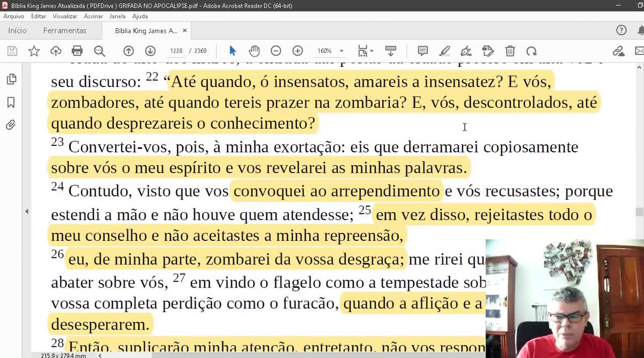The image size is (644, 358).
Task: Close the Bíblia King James tab
Action: (x=185, y=31)
